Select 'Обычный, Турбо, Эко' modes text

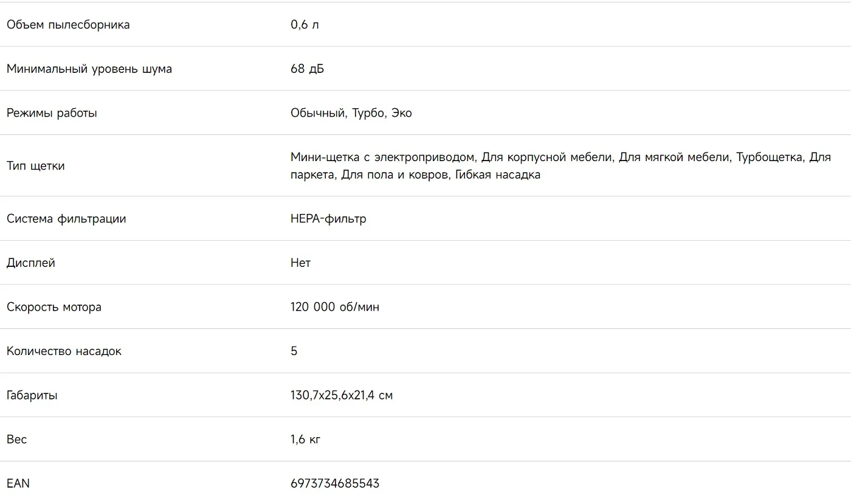pyautogui.click(x=351, y=113)
